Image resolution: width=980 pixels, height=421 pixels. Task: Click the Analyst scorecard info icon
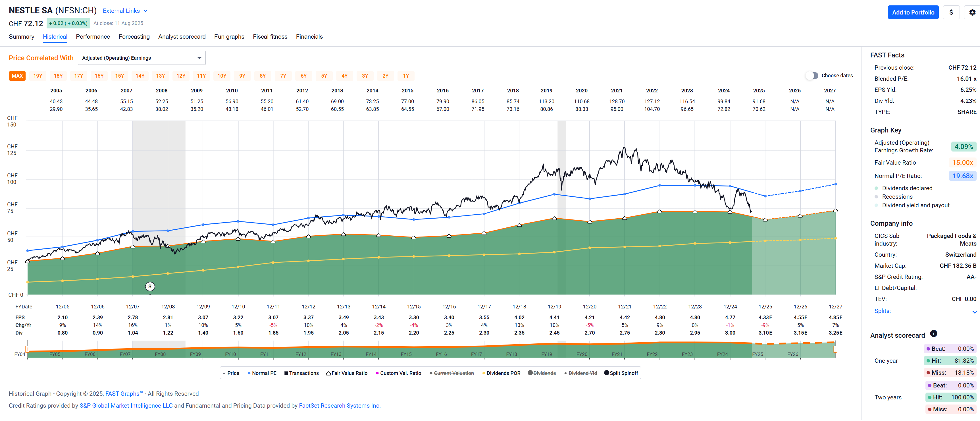coord(934,334)
